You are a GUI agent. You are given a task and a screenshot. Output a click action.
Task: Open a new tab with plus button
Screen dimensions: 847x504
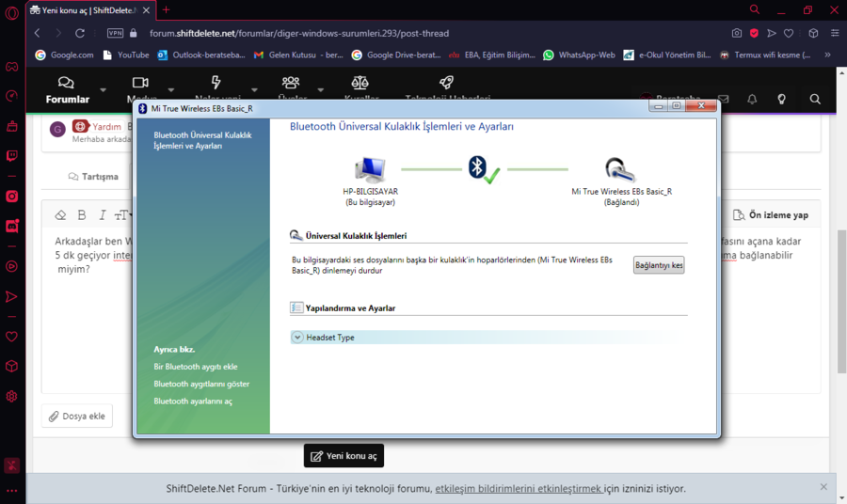point(166,9)
